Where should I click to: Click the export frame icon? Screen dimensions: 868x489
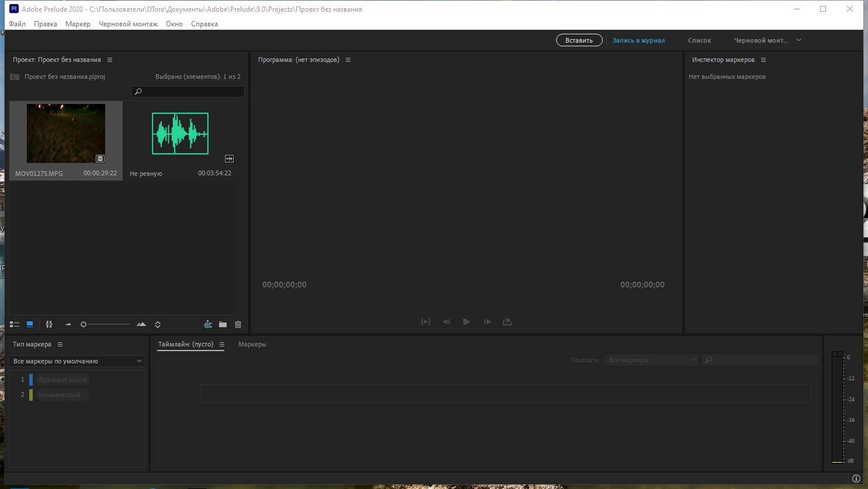coord(507,322)
